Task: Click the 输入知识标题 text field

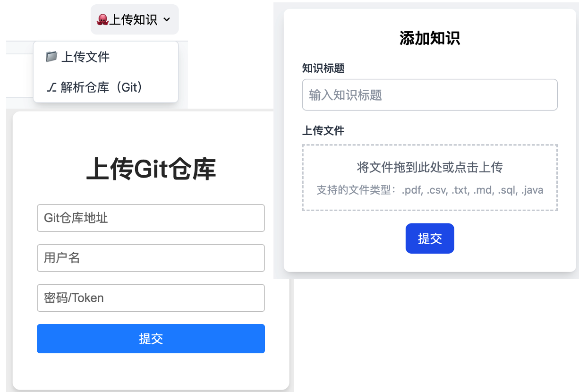Action: 430,95
